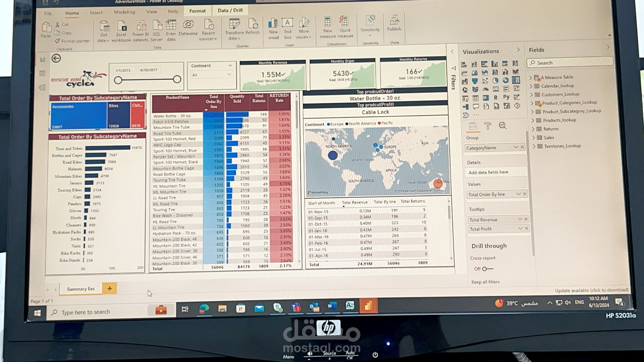Select the clustered column chart visual

495,64
